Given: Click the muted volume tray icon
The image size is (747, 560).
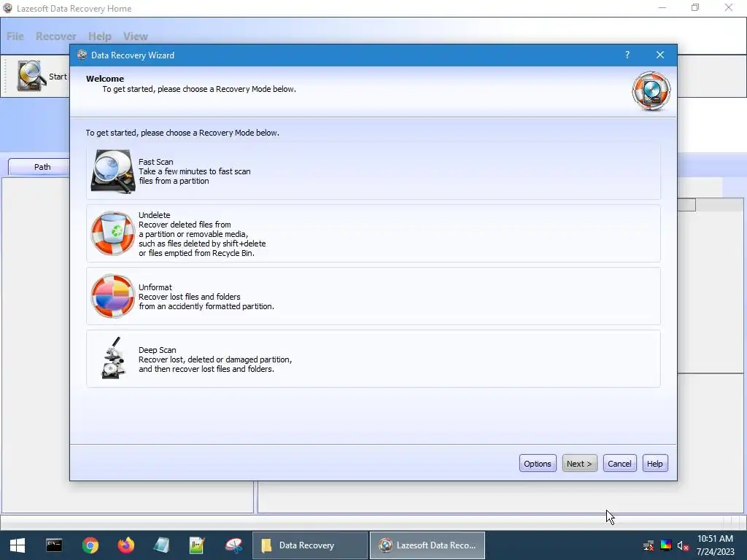Looking at the screenshot, I should point(683,545).
